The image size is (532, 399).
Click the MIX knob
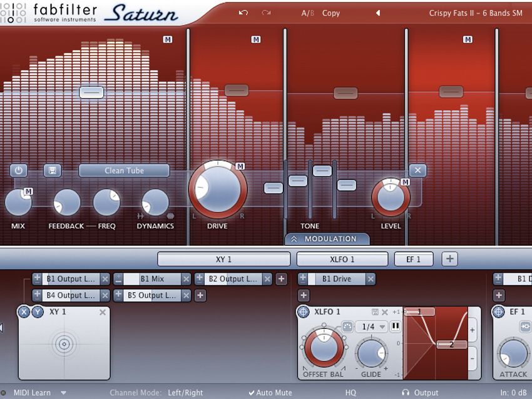click(18, 203)
